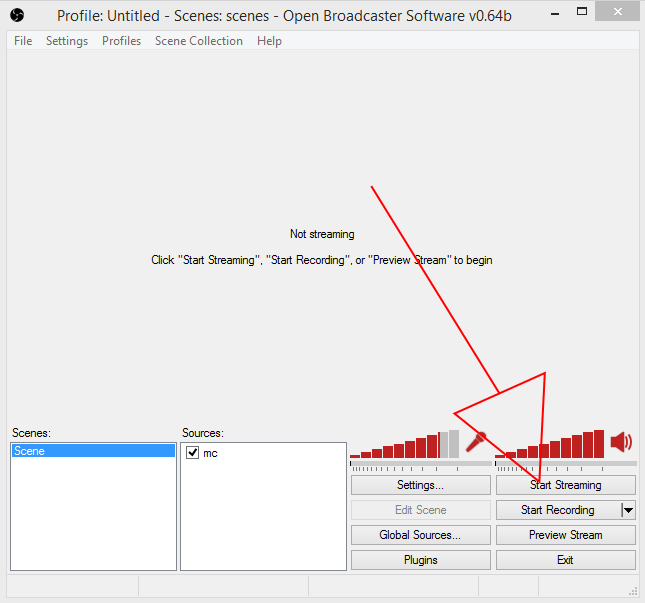Open the Help menu
This screenshot has height=603, width=645.
(269, 41)
